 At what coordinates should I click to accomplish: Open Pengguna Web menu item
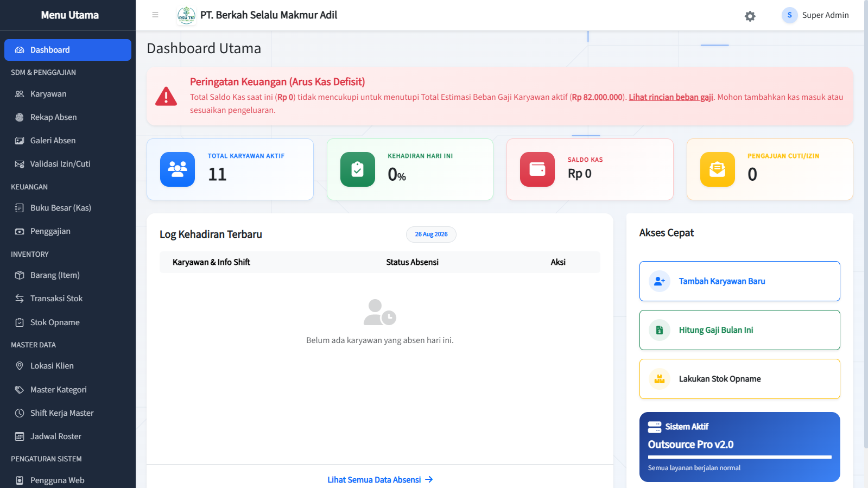pos(68,480)
